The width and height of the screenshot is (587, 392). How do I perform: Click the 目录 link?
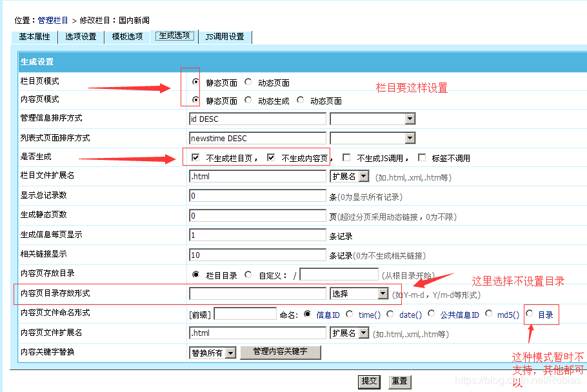click(x=546, y=315)
